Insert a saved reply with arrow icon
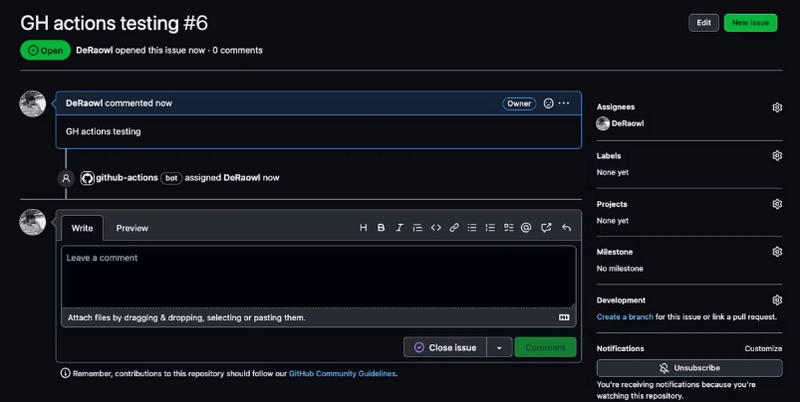This screenshot has height=402, width=800. 566,228
